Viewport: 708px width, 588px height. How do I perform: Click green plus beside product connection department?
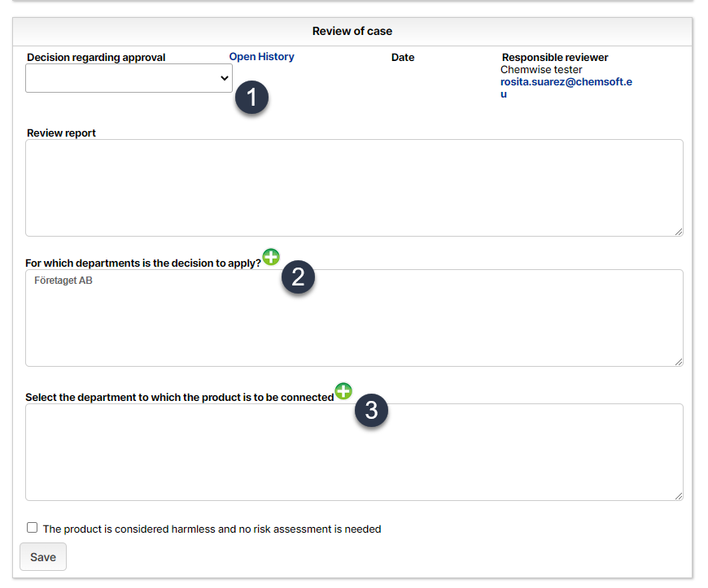point(343,391)
